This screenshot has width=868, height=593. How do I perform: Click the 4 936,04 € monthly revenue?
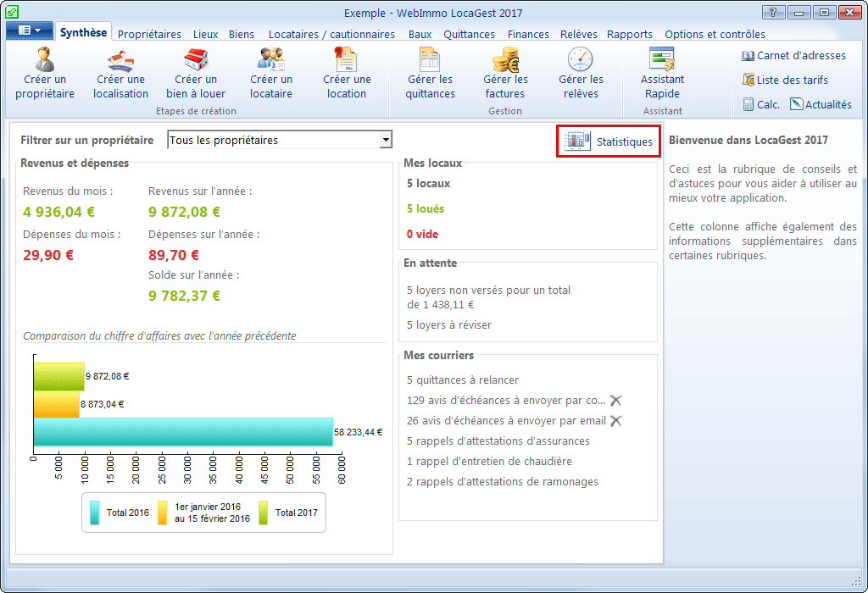[58, 212]
